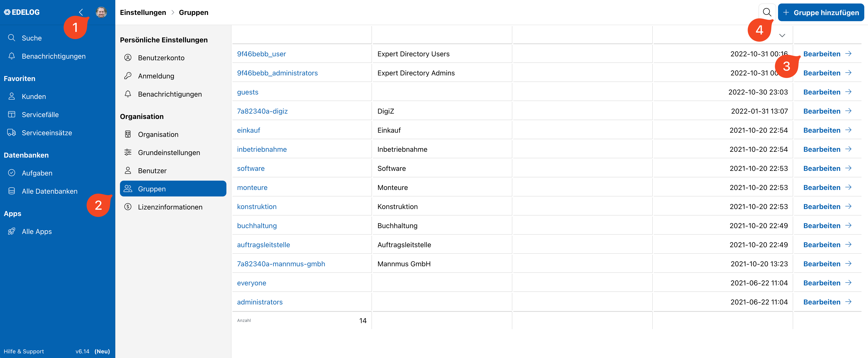Toggle date column sort chevron
This screenshot has width=868, height=358.
tap(782, 35)
